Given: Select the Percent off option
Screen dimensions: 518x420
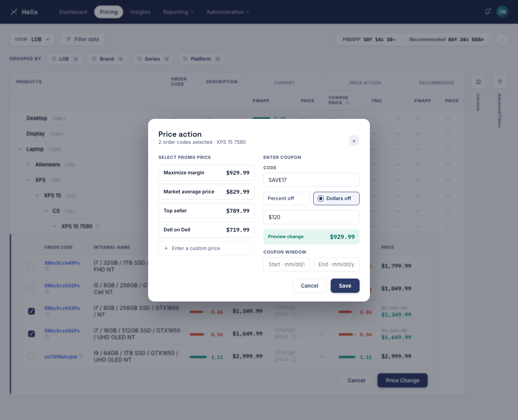Looking at the screenshot, I should coord(287,199).
